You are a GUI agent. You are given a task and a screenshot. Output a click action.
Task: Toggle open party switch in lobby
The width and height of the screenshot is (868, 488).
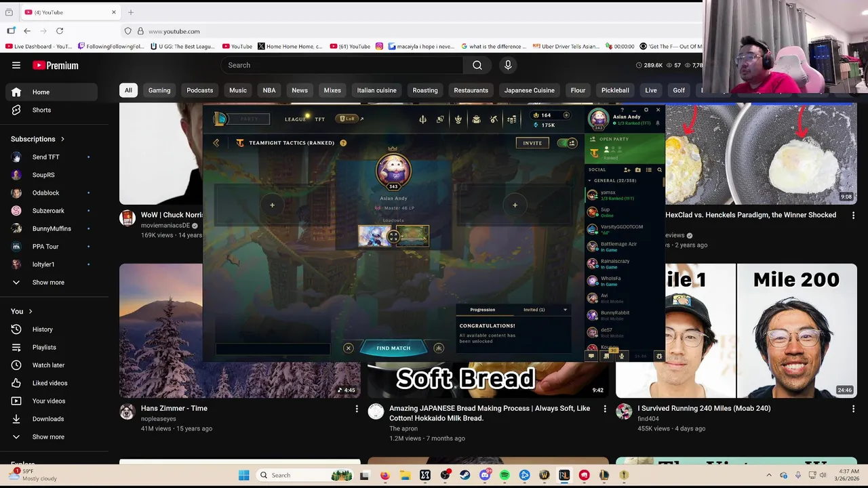[x=567, y=143]
